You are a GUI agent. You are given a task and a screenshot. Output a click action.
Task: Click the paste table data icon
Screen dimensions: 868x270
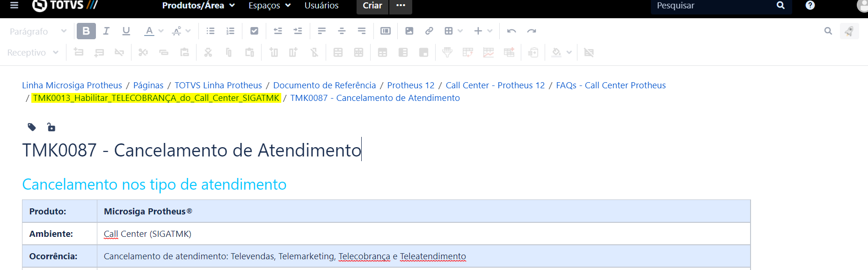pyautogui.click(x=533, y=52)
